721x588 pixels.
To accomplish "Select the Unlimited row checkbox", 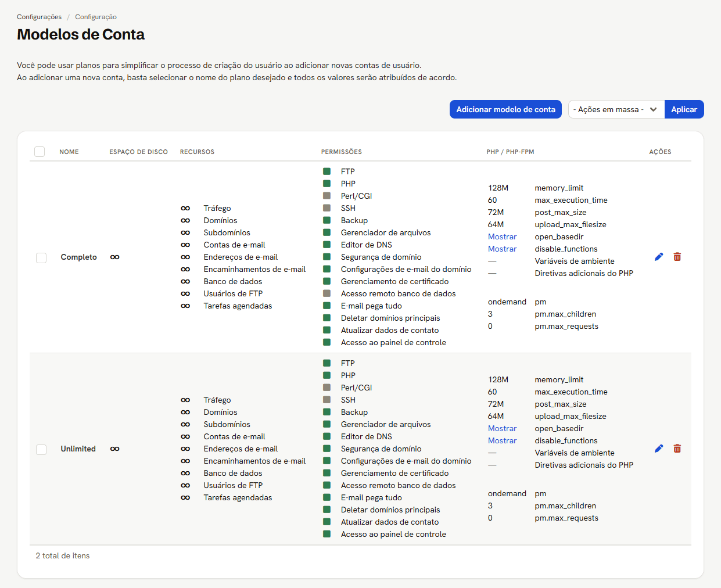I will [41, 449].
